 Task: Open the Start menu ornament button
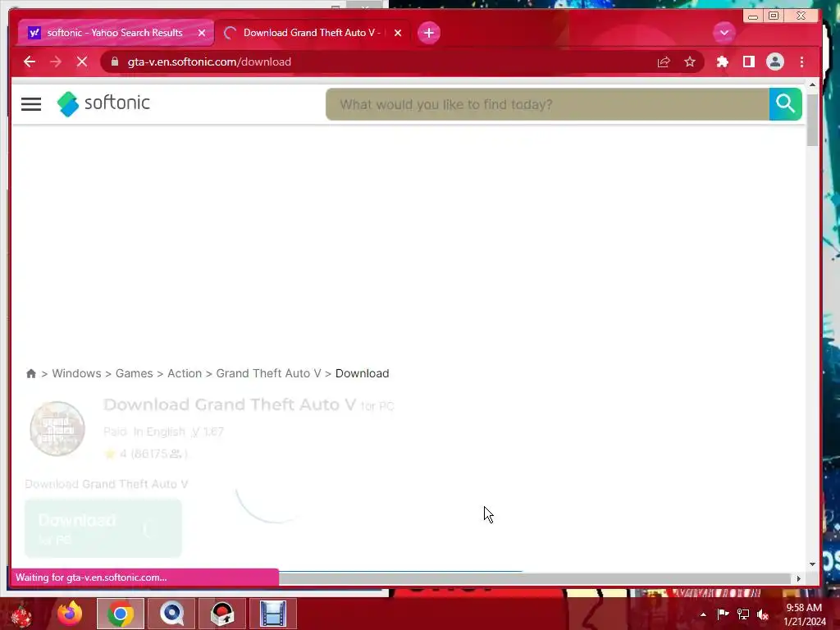point(21,614)
